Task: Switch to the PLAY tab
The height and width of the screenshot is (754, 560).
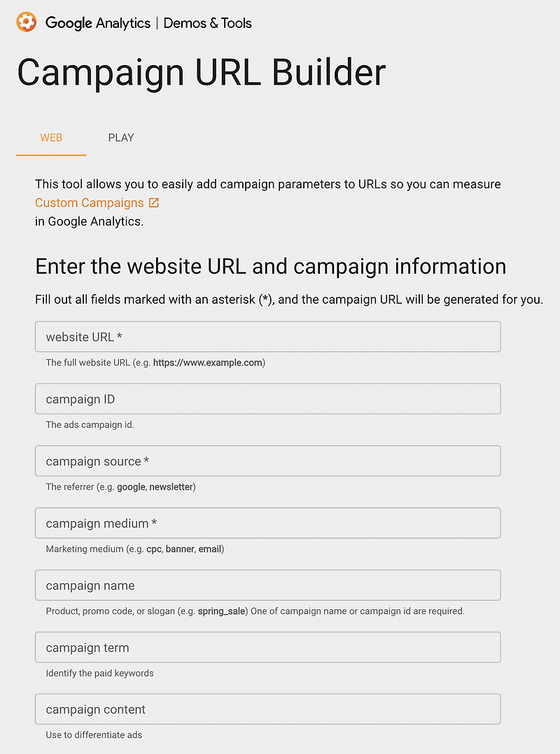Action: pos(120,138)
